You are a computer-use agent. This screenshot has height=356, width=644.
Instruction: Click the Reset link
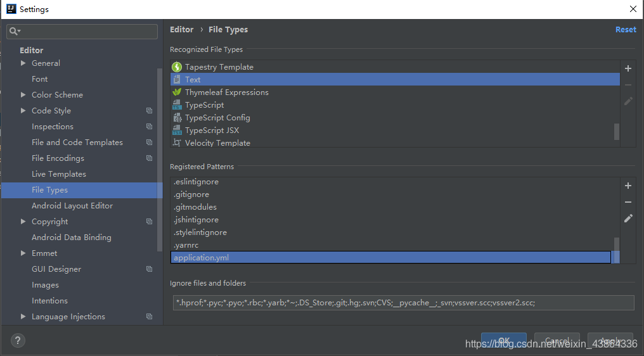coord(625,30)
